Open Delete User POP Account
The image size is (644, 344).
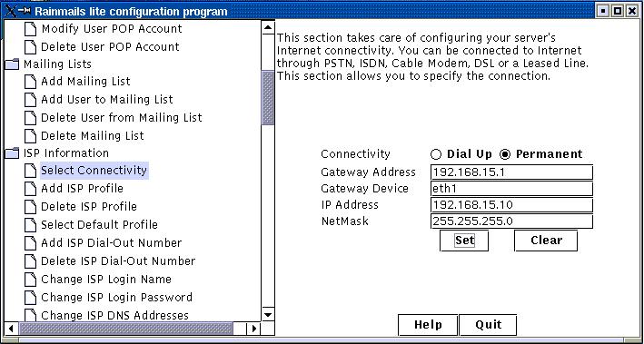pos(110,47)
